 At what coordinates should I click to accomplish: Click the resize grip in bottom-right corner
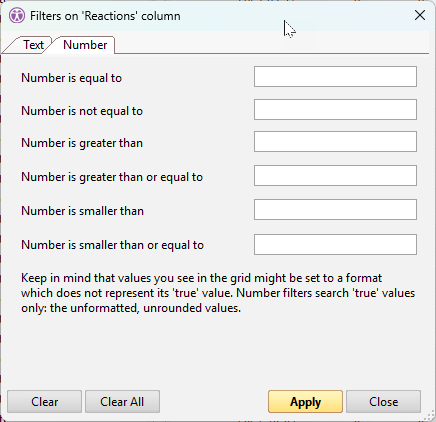[429, 415]
